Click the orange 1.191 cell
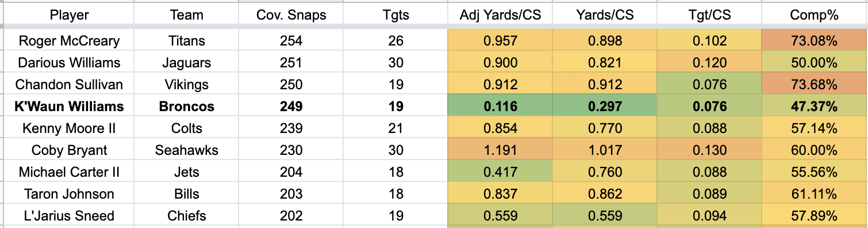Screen dimensions: 868x228 [x=500, y=150]
